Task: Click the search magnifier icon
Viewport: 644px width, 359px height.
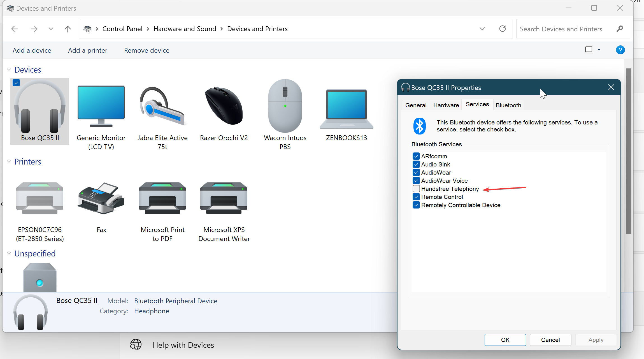Action: click(620, 29)
